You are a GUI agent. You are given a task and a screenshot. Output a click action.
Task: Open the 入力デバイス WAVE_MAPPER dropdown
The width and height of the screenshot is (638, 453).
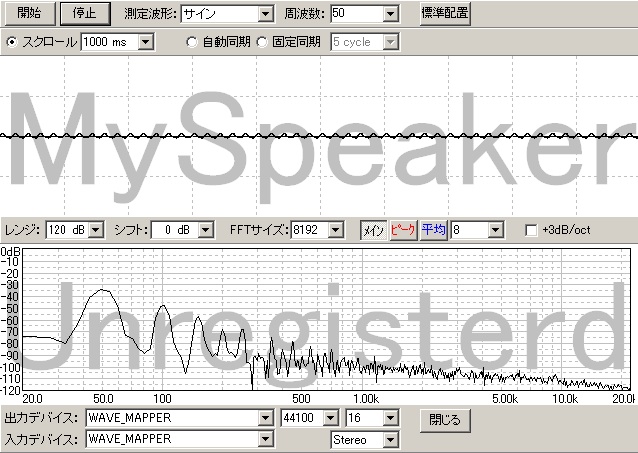[x=179, y=439]
